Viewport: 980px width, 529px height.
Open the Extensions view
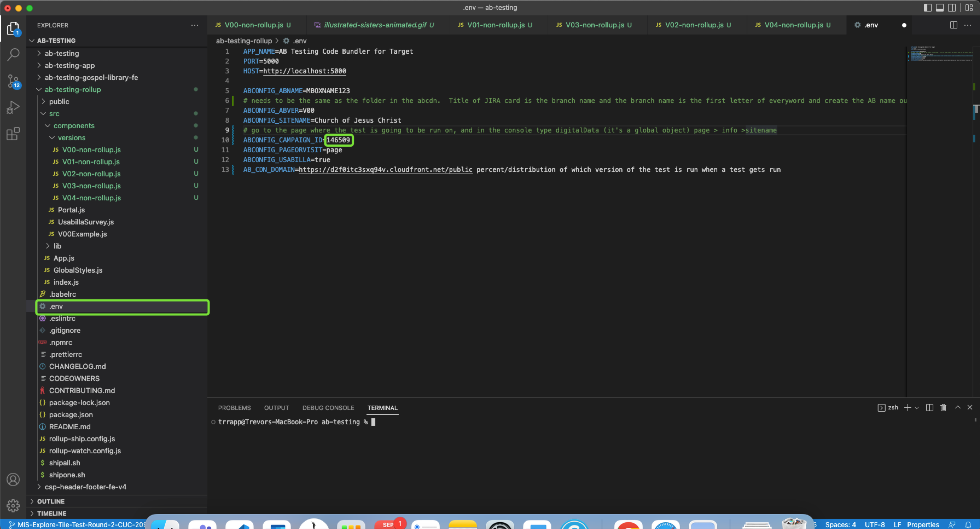(13, 134)
